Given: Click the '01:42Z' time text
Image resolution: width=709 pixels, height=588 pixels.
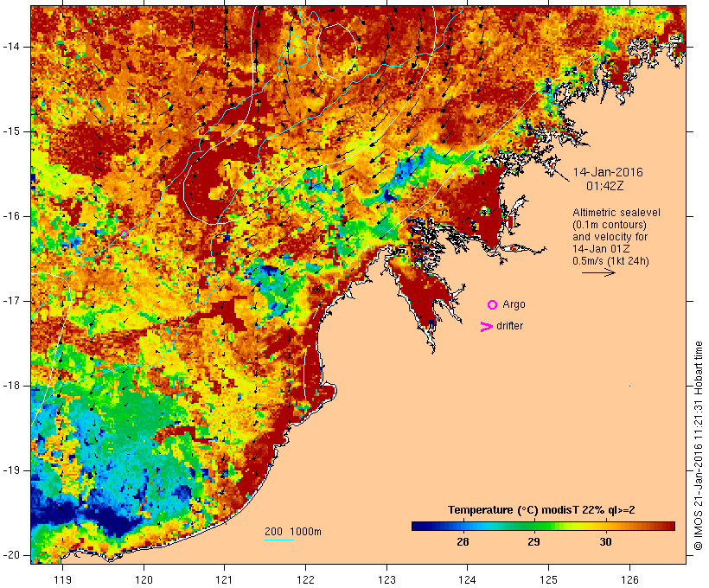Looking at the screenshot, I should pyautogui.click(x=605, y=186).
